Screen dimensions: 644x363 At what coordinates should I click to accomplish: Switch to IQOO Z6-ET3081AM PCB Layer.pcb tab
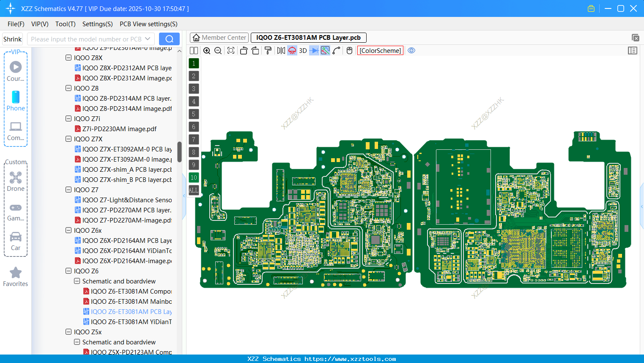[308, 37]
